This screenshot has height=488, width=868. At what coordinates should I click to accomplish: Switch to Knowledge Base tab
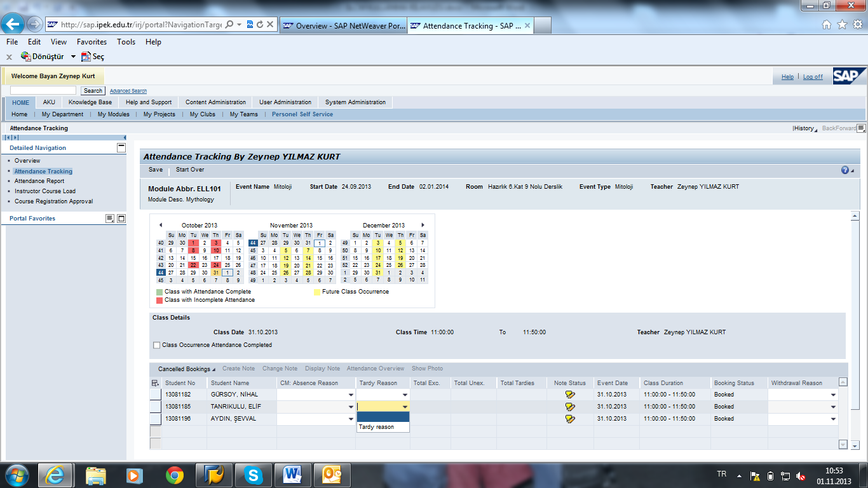click(x=90, y=102)
